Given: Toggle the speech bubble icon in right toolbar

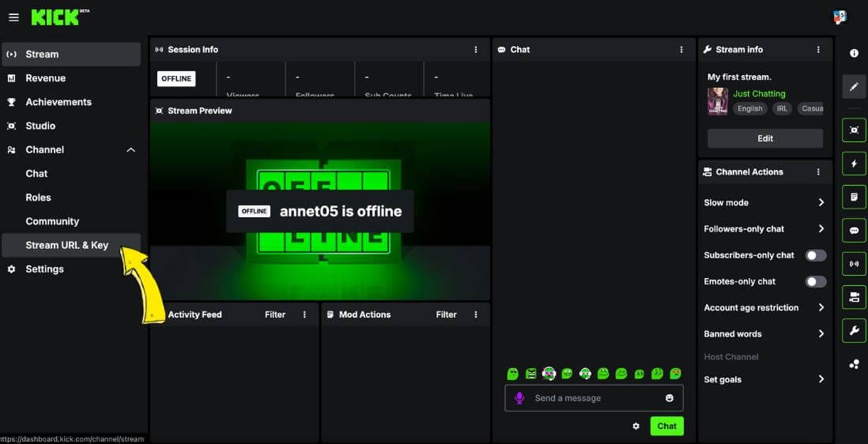Looking at the screenshot, I should tap(854, 231).
